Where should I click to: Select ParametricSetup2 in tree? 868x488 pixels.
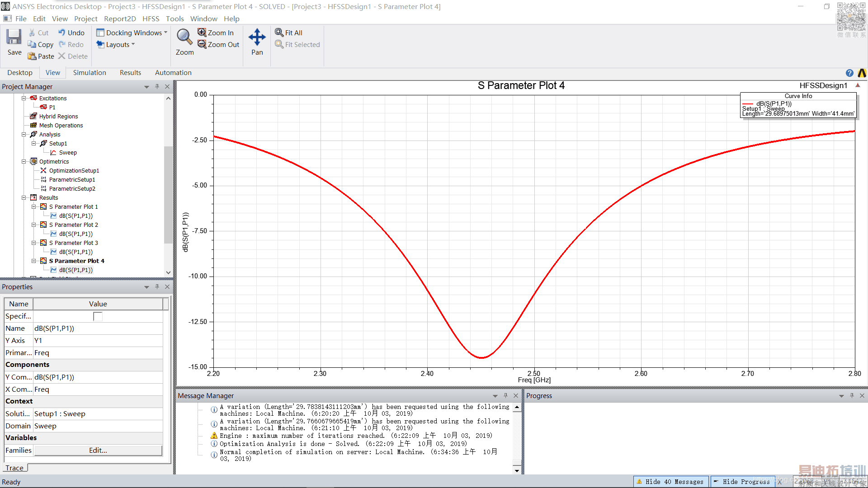pyautogui.click(x=72, y=188)
